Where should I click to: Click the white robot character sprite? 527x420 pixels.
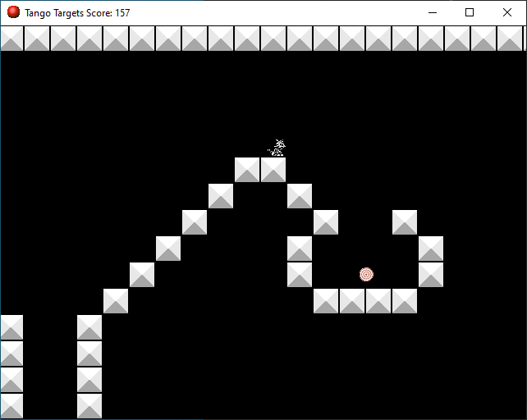coord(277,148)
